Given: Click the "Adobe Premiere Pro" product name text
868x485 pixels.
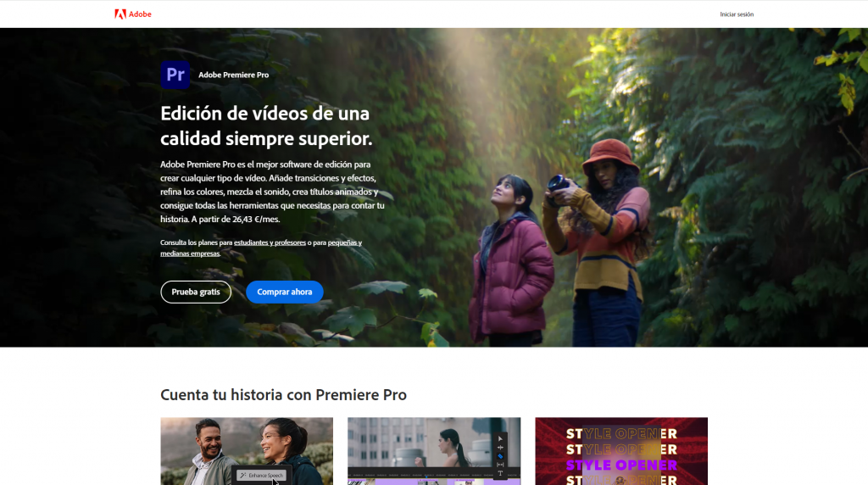Looking at the screenshot, I should [233, 75].
